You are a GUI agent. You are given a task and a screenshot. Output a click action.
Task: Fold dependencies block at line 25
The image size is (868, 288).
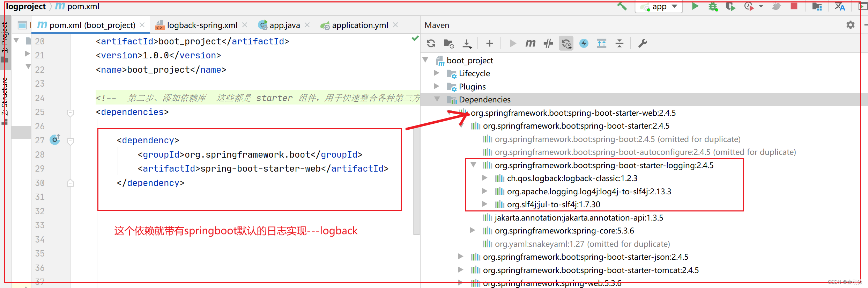(x=70, y=113)
